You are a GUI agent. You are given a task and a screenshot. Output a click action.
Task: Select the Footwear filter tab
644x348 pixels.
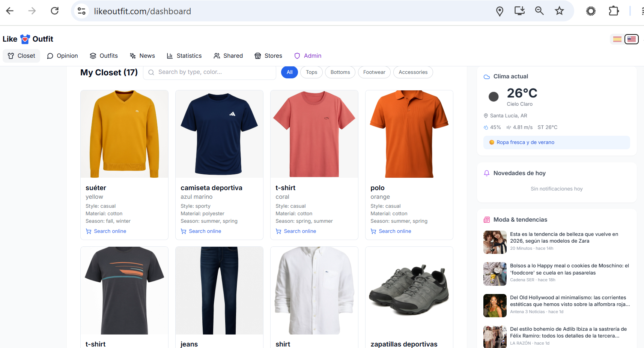click(x=374, y=72)
